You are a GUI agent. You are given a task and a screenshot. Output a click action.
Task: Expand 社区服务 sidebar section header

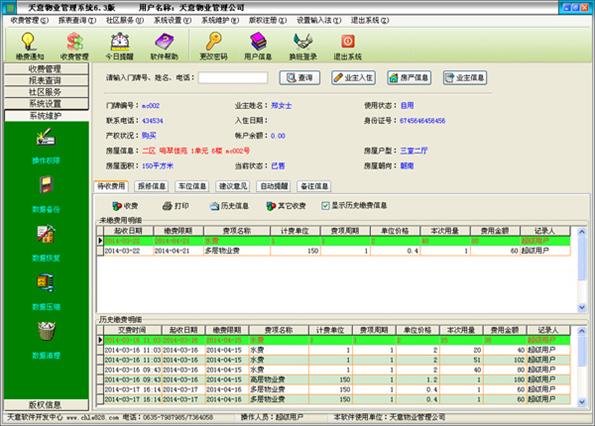(46, 92)
